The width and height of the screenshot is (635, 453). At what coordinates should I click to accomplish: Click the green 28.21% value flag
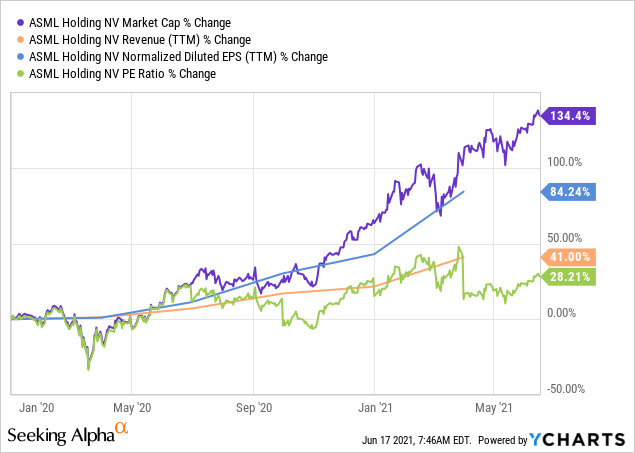click(569, 277)
